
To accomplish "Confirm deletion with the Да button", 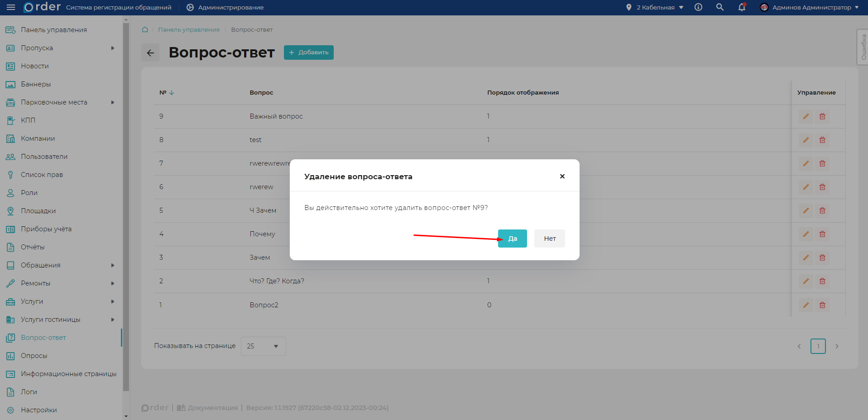I will tap(512, 239).
